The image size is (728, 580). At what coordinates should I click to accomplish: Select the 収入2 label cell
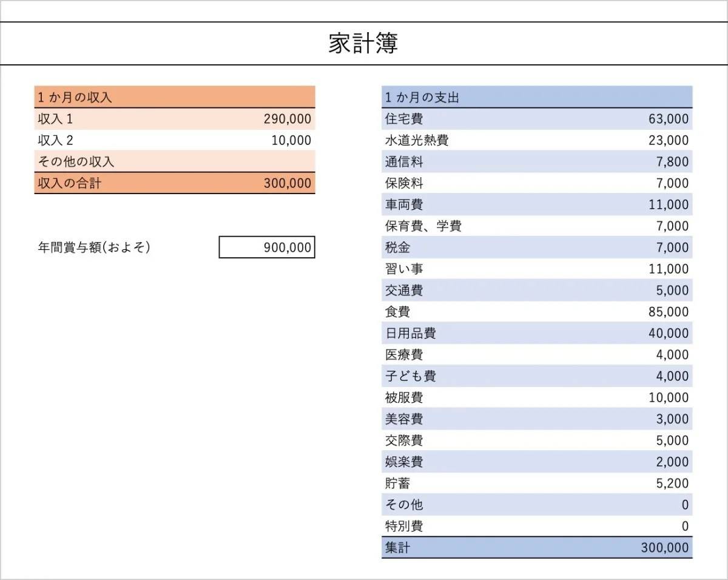pos(55,140)
